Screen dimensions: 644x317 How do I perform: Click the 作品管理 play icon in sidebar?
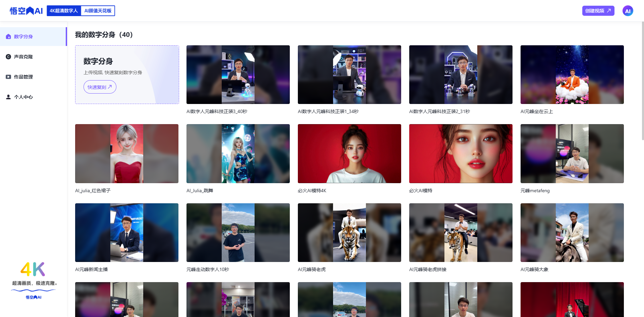pos(8,77)
